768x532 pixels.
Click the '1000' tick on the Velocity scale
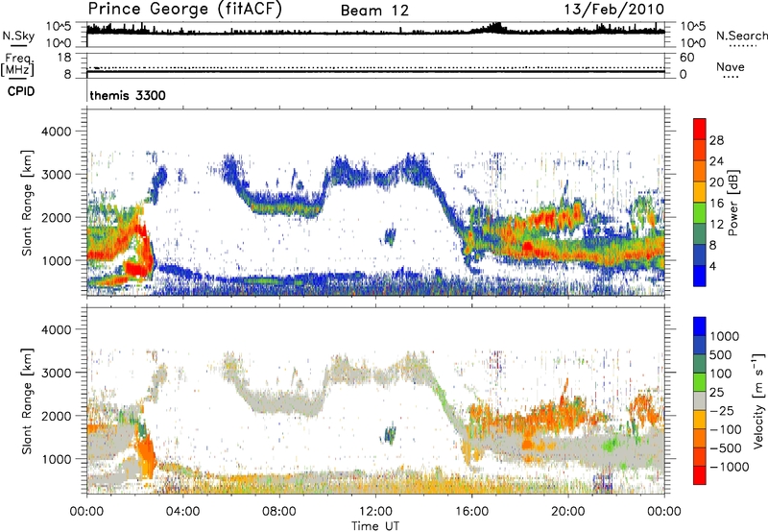pos(724,336)
